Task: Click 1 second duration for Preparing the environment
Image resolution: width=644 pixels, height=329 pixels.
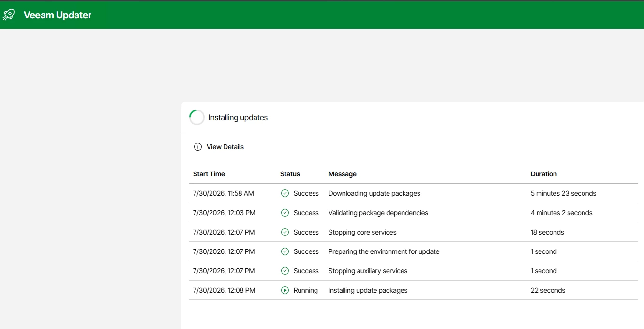Action: 544,251
